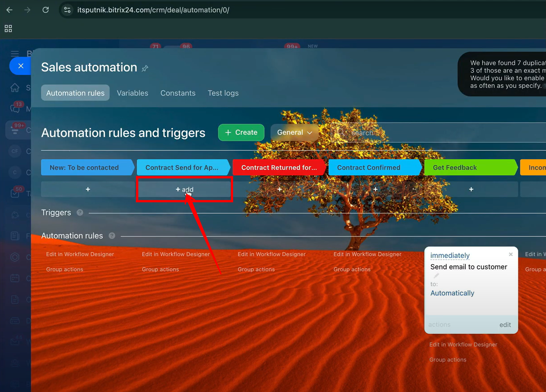
Task: Open the site info icon in the address bar
Action: tap(67, 10)
